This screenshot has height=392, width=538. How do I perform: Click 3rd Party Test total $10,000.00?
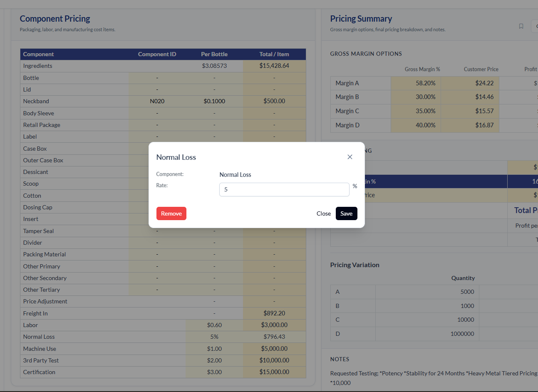pos(274,360)
